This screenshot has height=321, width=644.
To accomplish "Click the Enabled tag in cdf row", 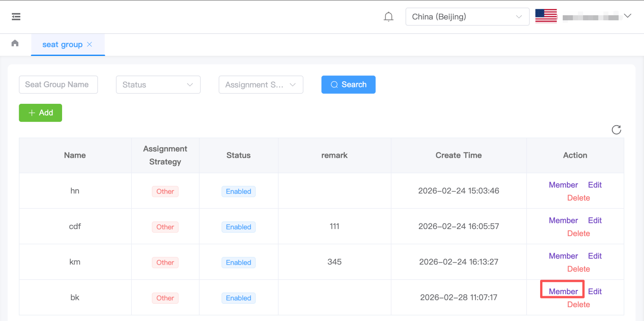I will pos(238,227).
